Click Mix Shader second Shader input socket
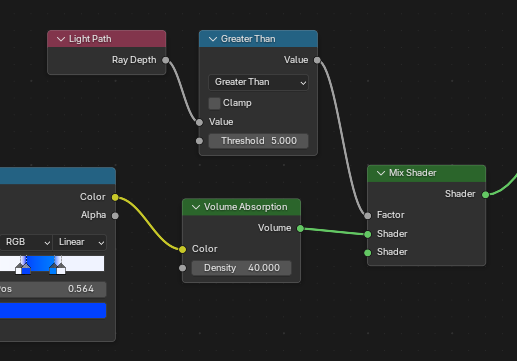The image size is (517, 361). coord(368,253)
